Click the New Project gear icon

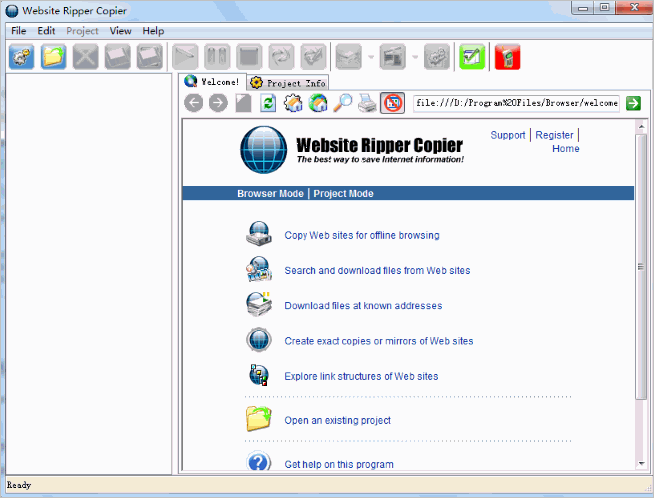(21, 56)
